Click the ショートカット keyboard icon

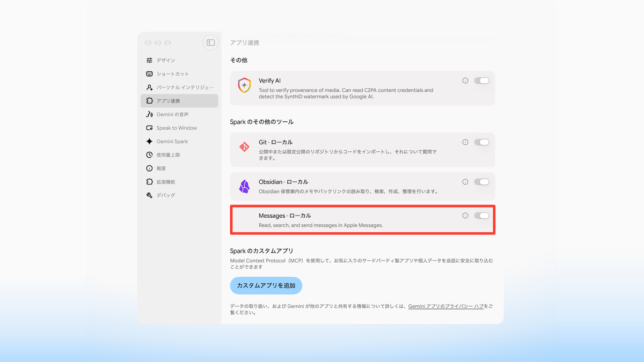(x=150, y=73)
